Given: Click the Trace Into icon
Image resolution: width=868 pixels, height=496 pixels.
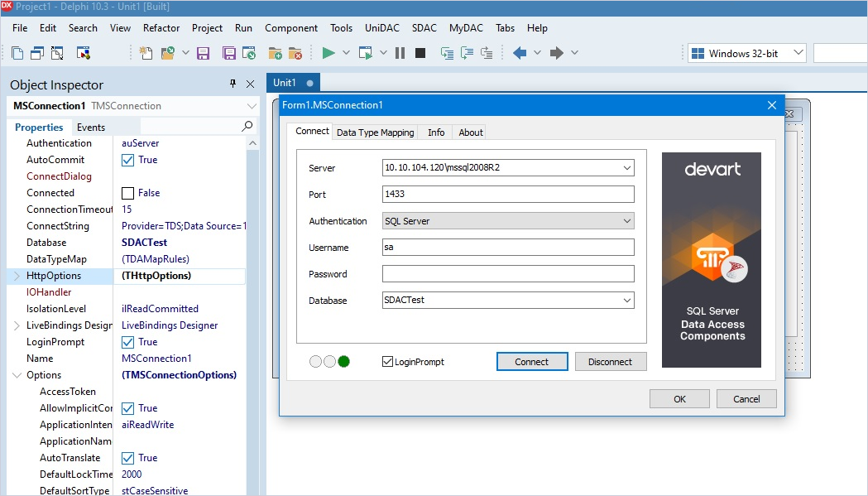Looking at the screenshot, I should 447,53.
